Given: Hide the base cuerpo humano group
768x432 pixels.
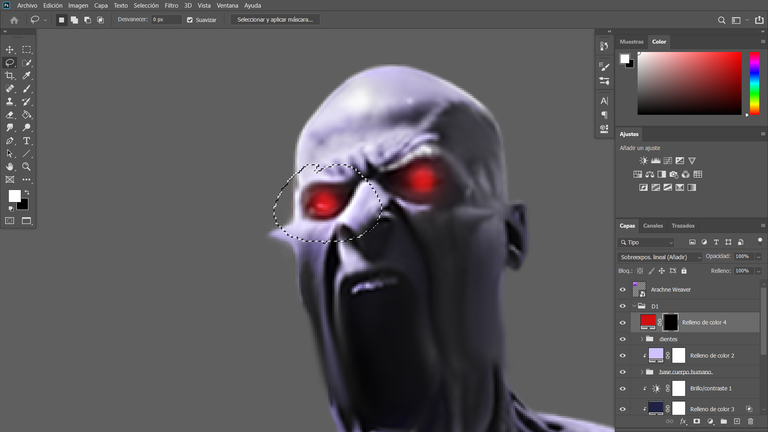Looking at the screenshot, I should (x=623, y=372).
